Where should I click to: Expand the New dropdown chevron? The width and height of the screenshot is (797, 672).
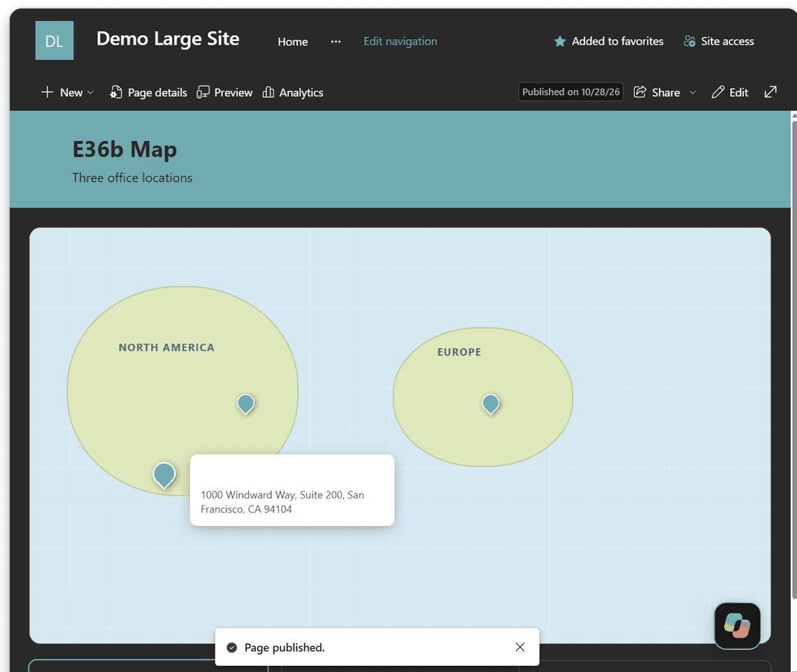(x=90, y=92)
